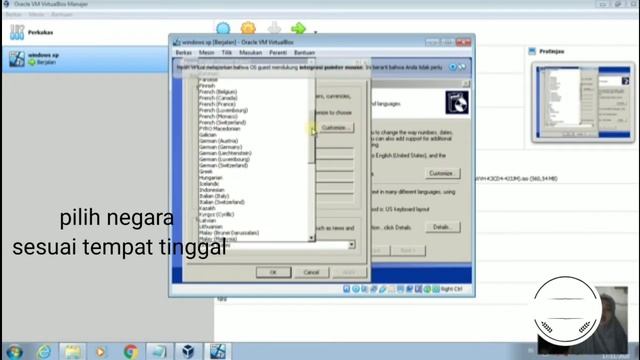The height and width of the screenshot is (360, 640).
Task: Select Greek in the language list
Action: [206, 171]
